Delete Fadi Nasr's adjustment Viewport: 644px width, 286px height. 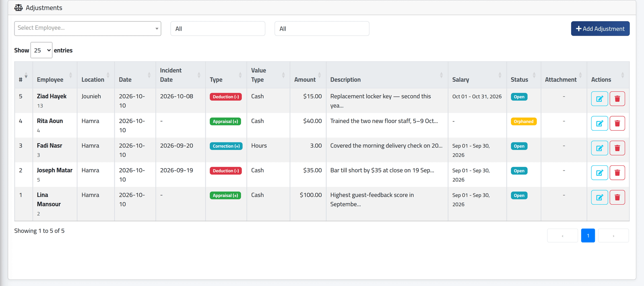click(x=617, y=148)
